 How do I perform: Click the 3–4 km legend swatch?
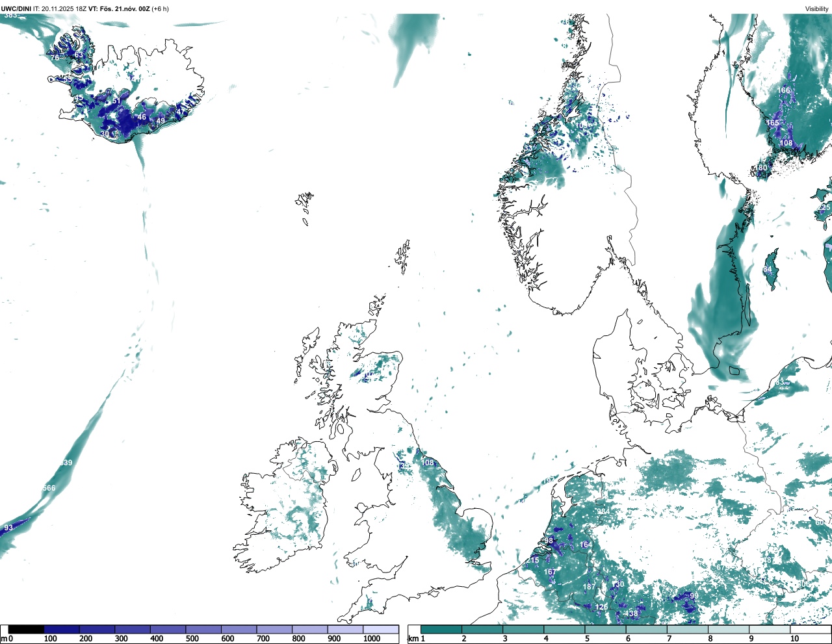(x=523, y=630)
